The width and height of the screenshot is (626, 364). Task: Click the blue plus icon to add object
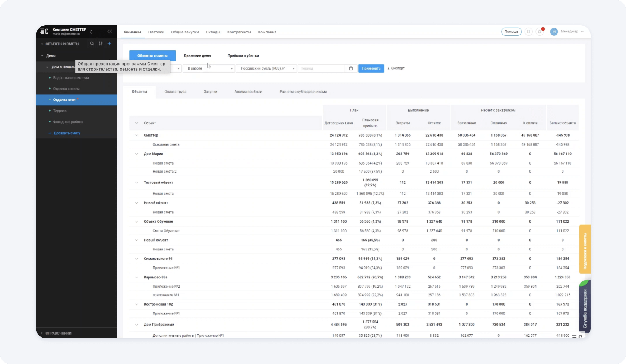click(x=109, y=44)
